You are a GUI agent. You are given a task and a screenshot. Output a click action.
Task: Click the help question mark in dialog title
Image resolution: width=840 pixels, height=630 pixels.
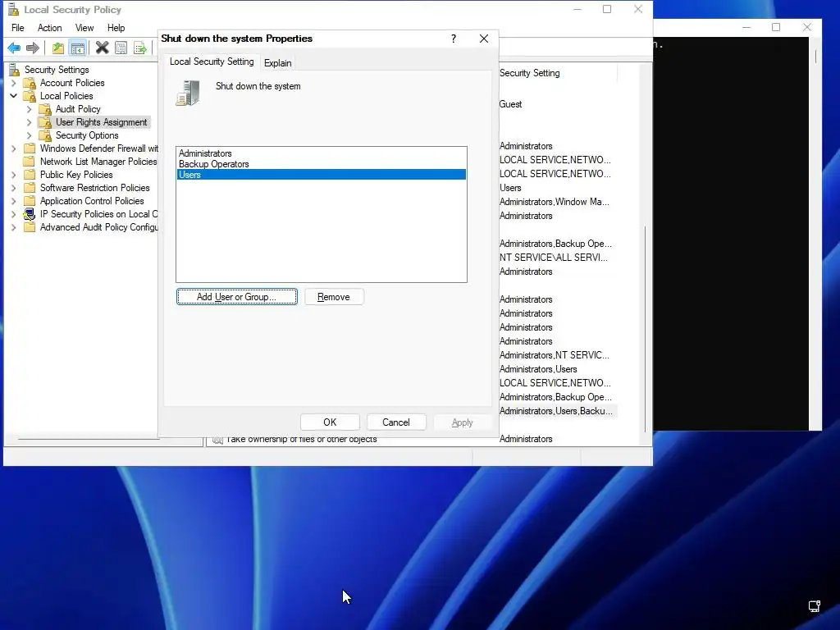click(453, 39)
